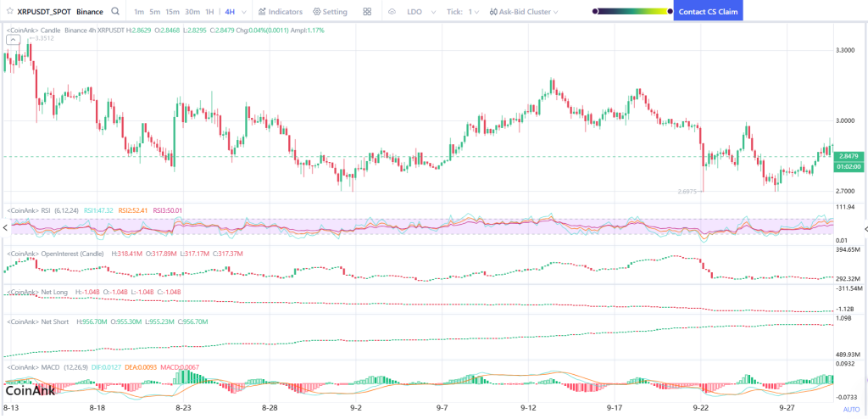Click the 8-23 date axis label
868x419 pixels.
click(183, 408)
